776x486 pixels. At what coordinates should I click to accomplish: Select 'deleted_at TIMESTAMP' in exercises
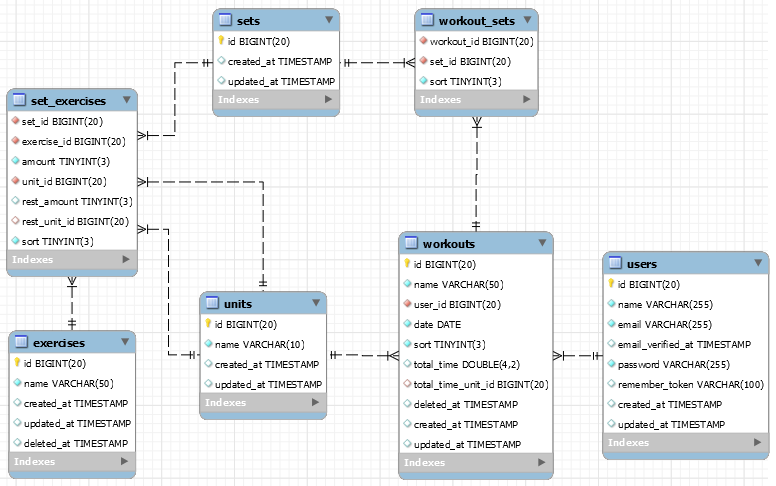point(76,443)
